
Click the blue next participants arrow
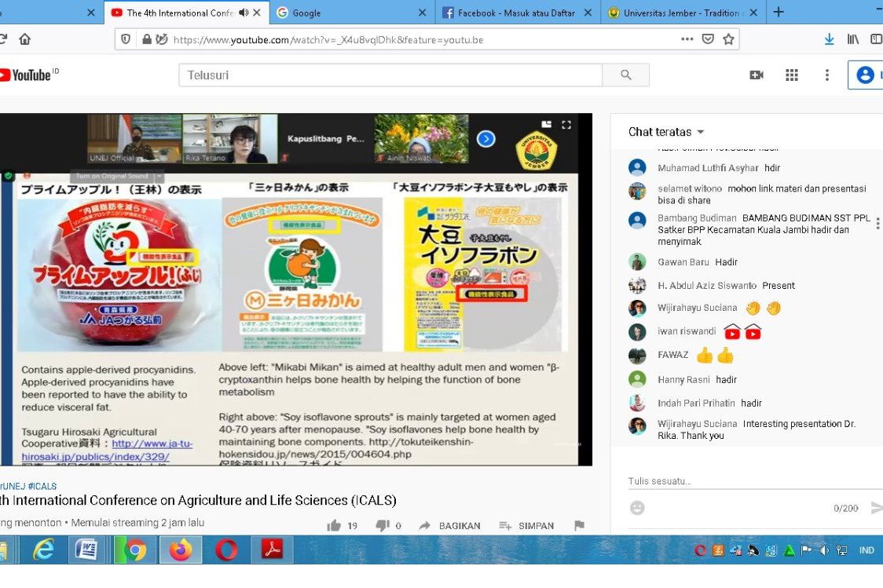tap(486, 138)
